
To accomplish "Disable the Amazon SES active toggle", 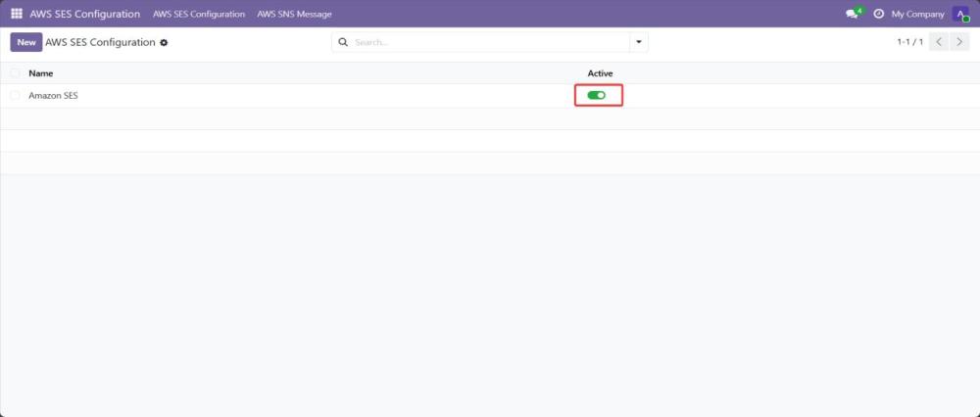I will point(596,95).
